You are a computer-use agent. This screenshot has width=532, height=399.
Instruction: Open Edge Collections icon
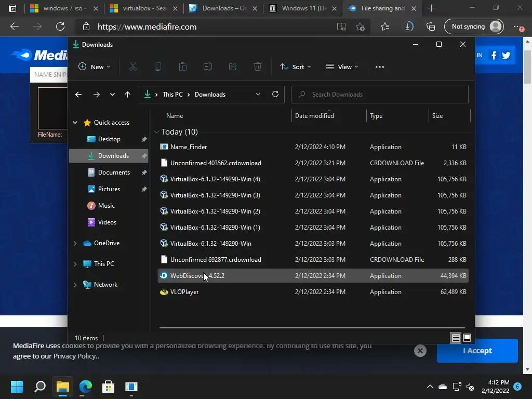(431, 26)
